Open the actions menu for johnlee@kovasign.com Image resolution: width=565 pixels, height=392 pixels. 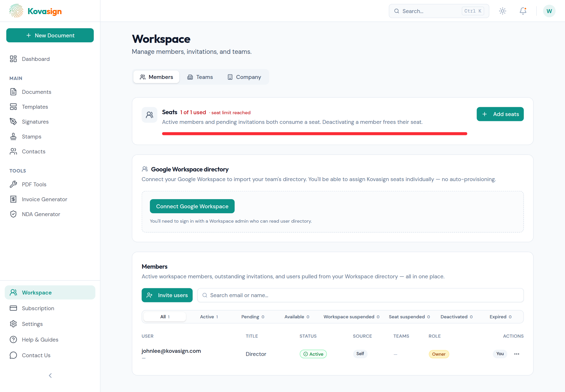[517, 354]
